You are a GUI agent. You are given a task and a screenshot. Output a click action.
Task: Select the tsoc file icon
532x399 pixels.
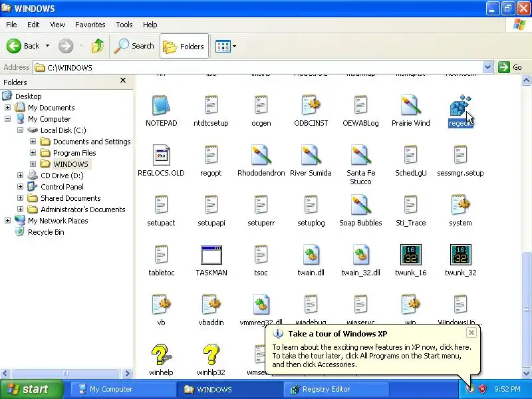261,255
